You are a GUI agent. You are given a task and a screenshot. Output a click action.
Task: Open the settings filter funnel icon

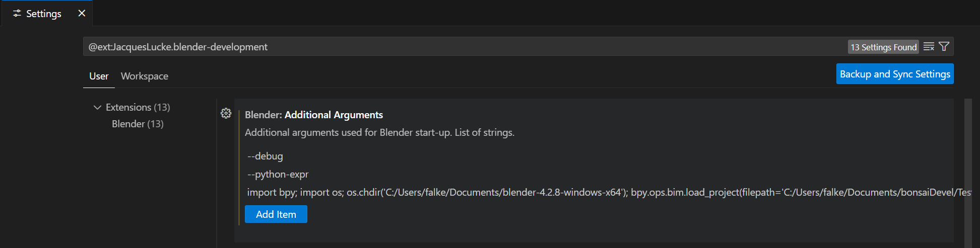pyautogui.click(x=944, y=47)
